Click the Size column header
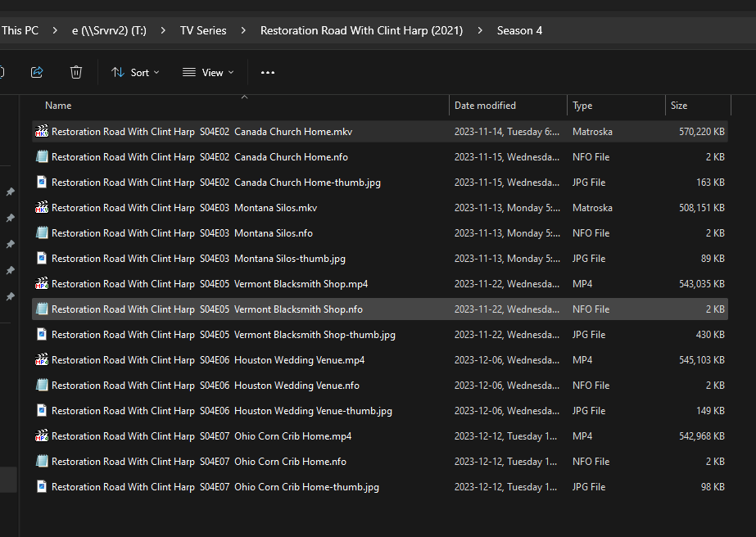This screenshot has height=537, width=756. (679, 106)
